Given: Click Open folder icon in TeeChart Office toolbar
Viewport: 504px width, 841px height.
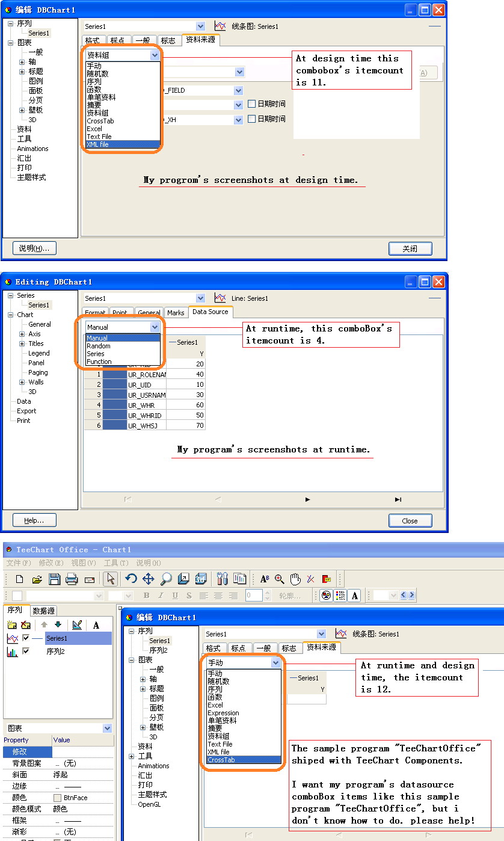Looking at the screenshot, I should (37, 579).
